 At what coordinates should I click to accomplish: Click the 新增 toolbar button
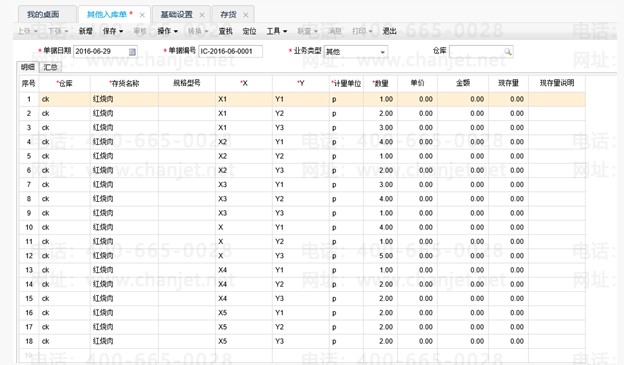85,31
